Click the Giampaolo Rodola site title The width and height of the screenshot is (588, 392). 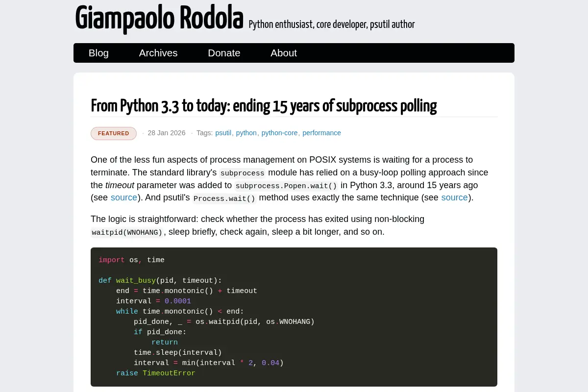159,18
